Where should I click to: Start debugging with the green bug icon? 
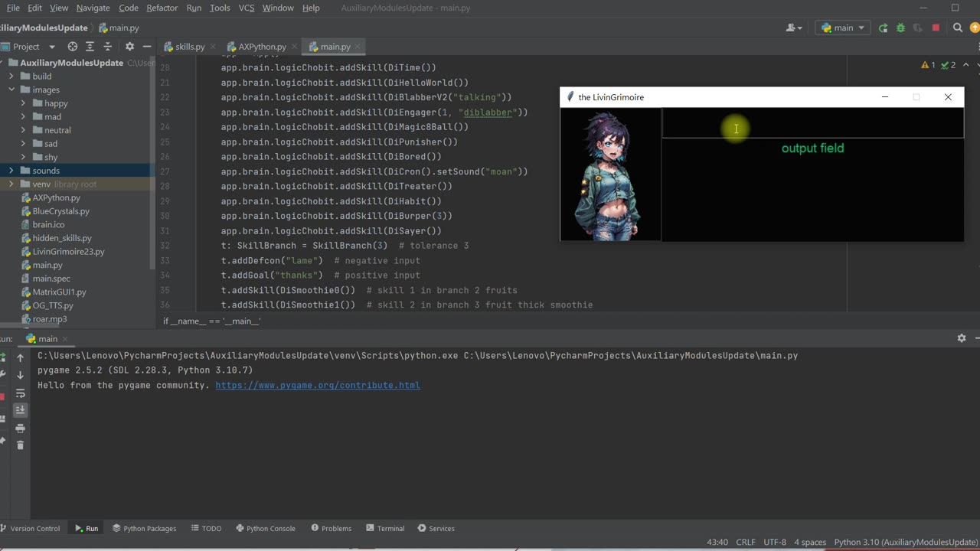tap(900, 28)
